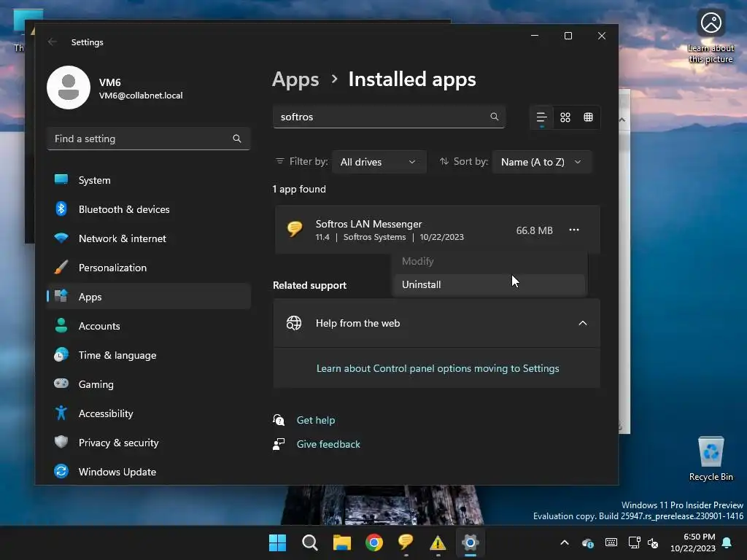Collapse the Help from the web section
The width and height of the screenshot is (747, 560).
[583, 323]
